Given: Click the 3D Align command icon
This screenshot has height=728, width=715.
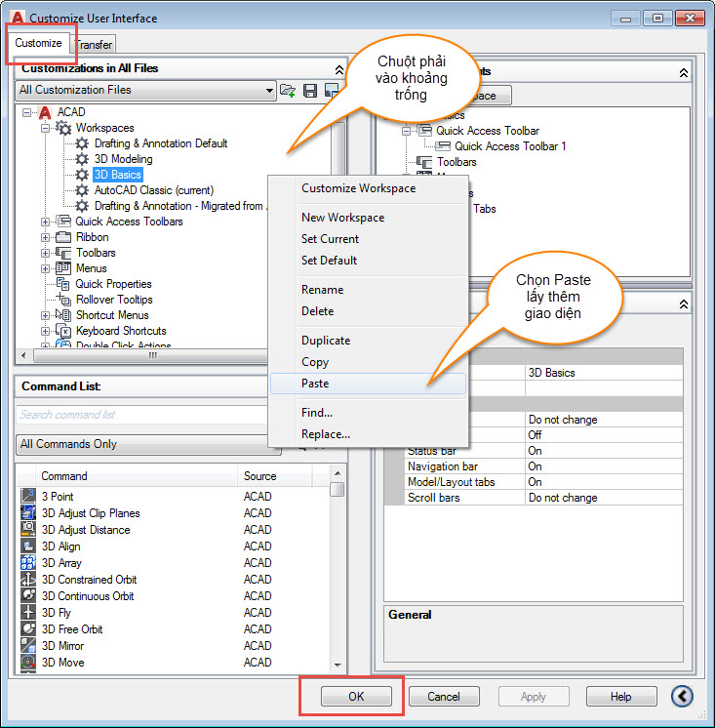Looking at the screenshot, I should coord(28,546).
